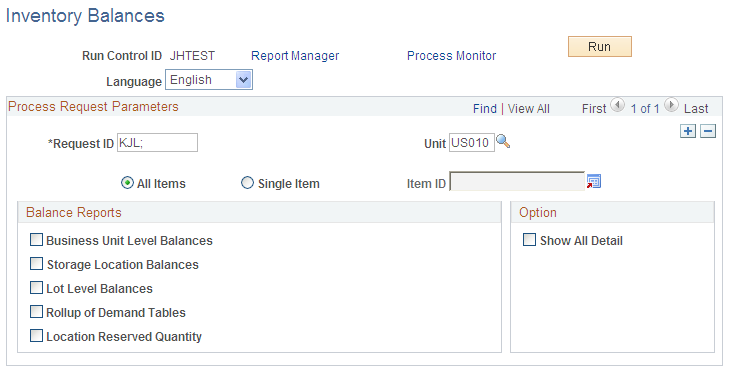Click the Balance Reports group heading

(74, 212)
